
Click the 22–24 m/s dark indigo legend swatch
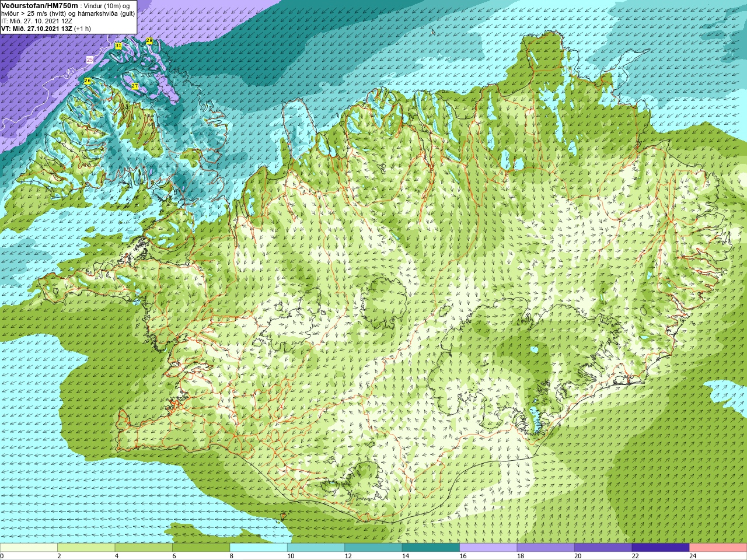[661, 548]
